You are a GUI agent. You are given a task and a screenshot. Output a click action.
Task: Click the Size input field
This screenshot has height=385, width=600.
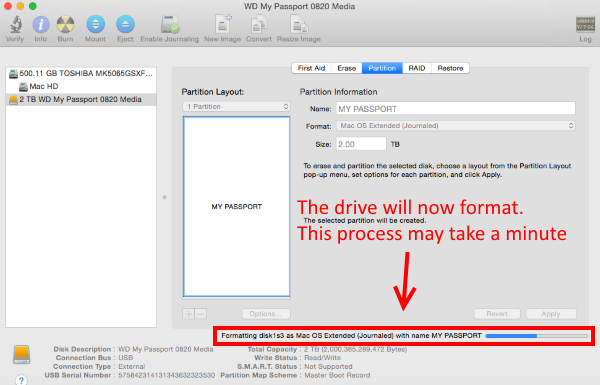361,144
